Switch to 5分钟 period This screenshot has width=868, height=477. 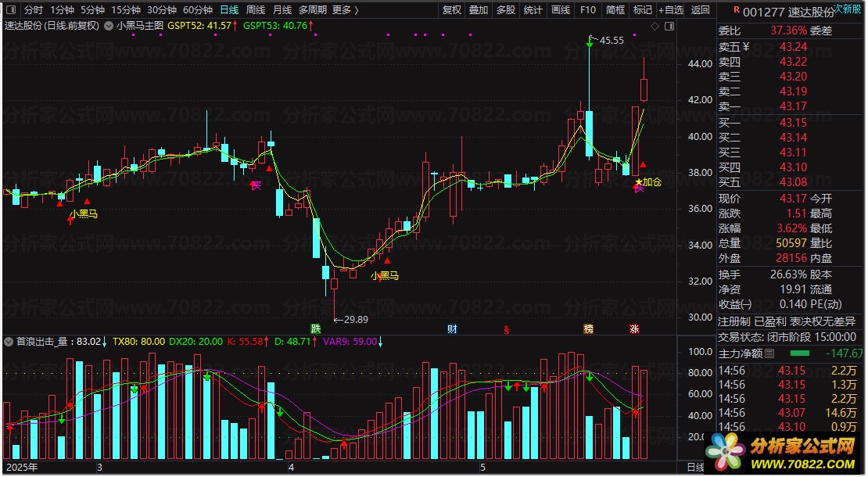[x=92, y=9]
